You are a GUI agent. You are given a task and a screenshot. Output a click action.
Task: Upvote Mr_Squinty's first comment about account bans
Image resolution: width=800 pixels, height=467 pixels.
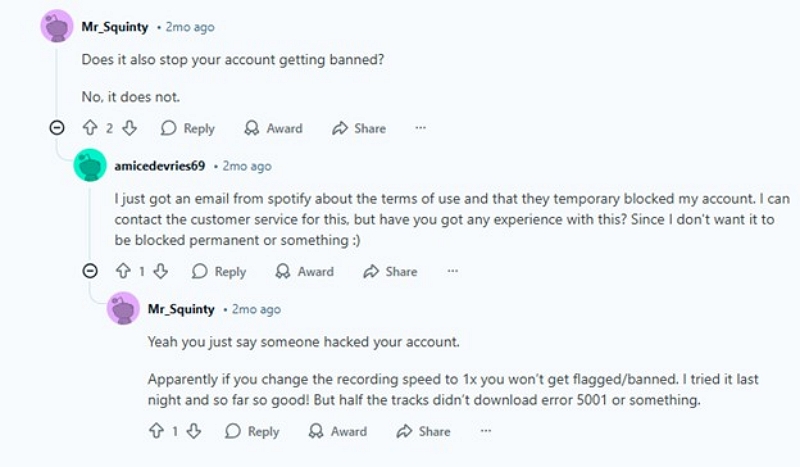(x=89, y=128)
